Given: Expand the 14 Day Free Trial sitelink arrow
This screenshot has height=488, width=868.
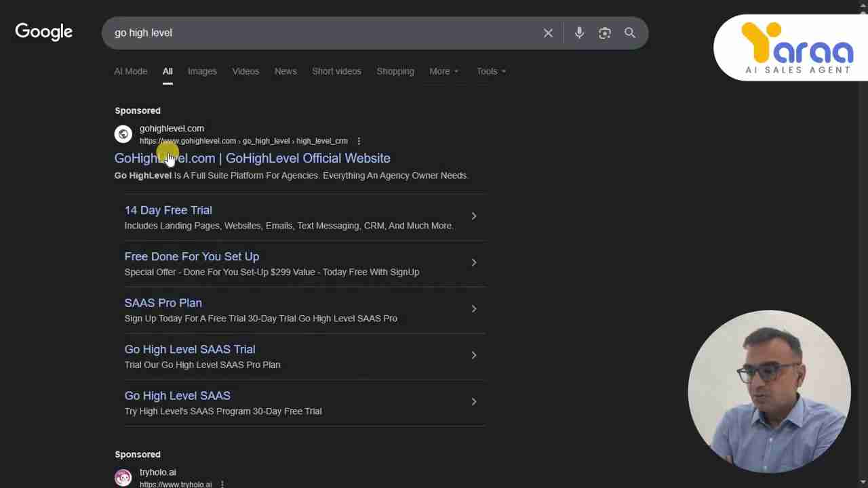Looking at the screenshot, I should tap(473, 216).
